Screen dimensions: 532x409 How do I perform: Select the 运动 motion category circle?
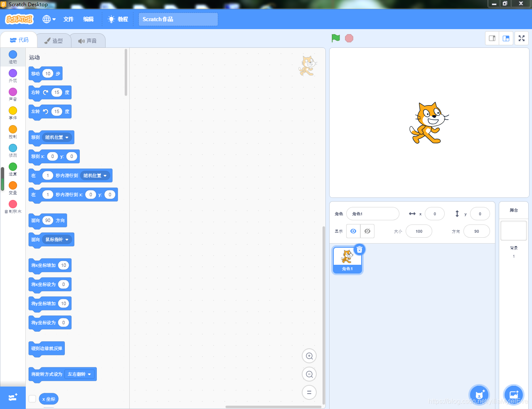tap(13, 54)
